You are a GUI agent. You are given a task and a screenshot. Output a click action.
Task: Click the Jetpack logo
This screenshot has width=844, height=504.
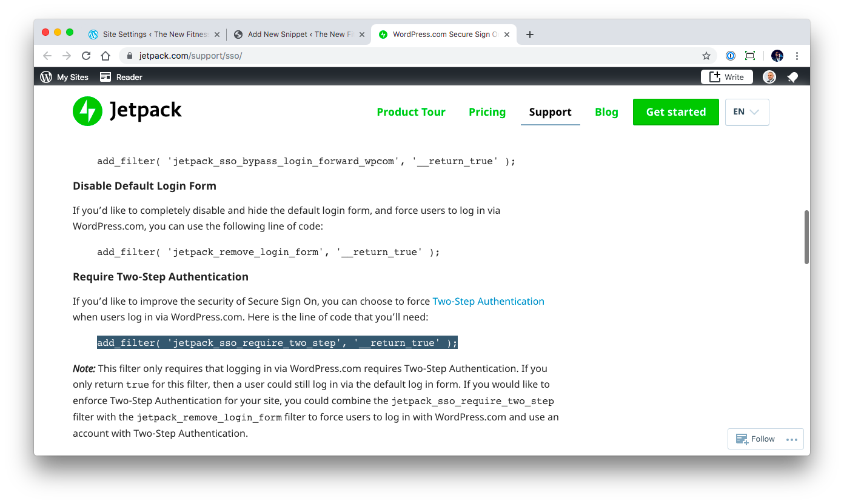(127, 111)
